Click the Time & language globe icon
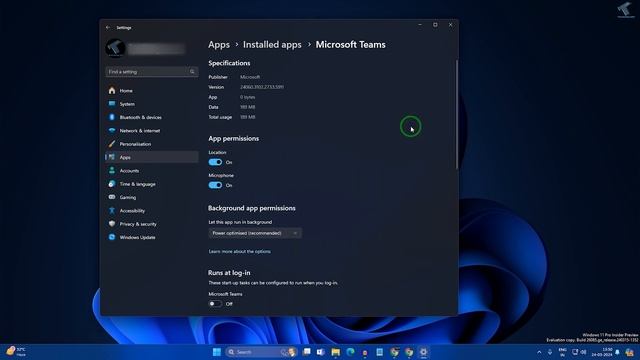 coord(112,184)
